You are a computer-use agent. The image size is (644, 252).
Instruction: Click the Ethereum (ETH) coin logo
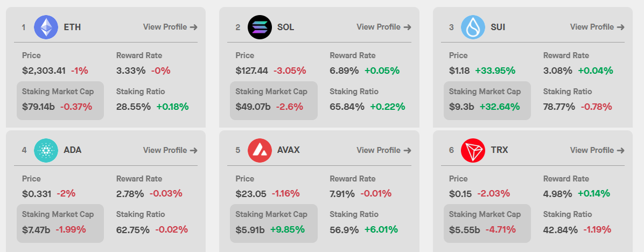click(46, 27)
